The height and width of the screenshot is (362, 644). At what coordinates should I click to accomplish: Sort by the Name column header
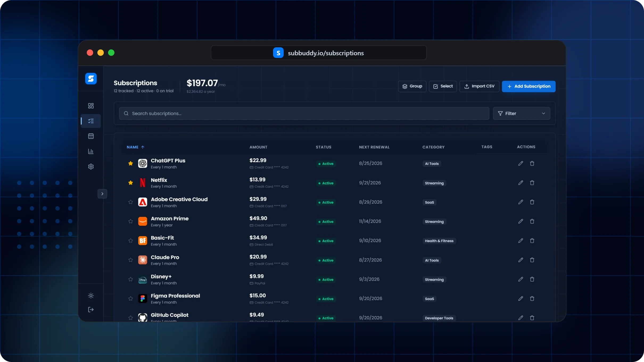pyautogui.click(x=135, y=147)
